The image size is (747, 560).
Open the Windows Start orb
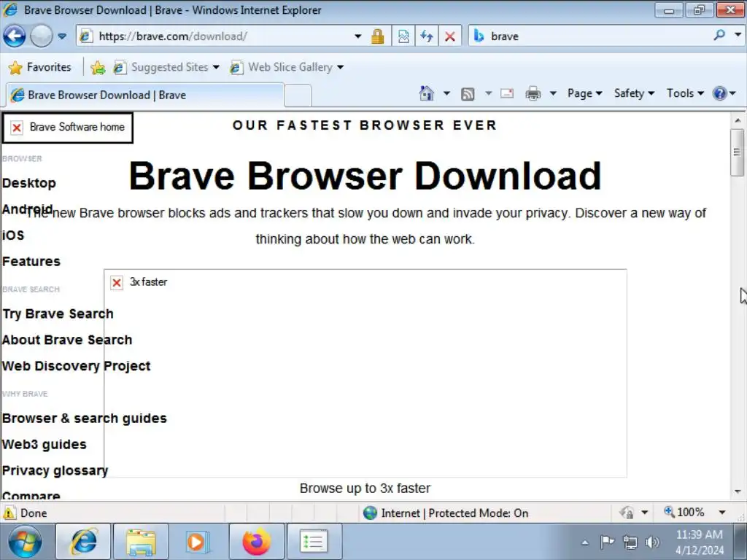point(25,542)
